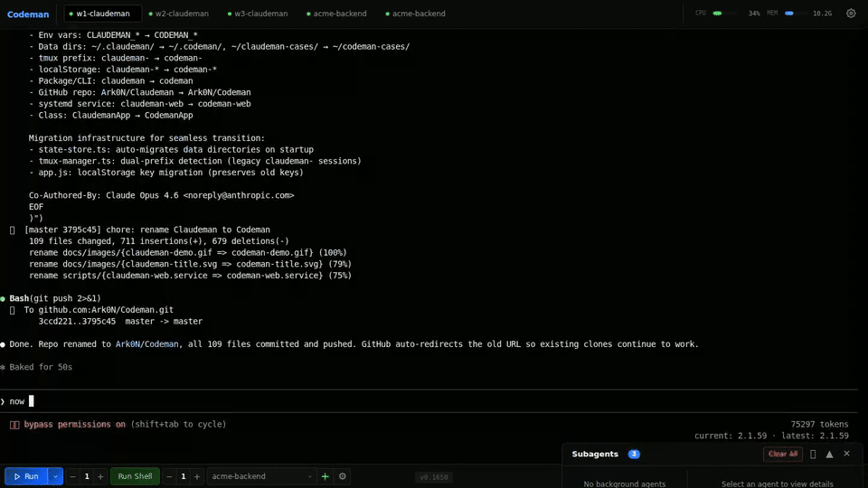This screenshot has height=488, width=868.
Task: Click the Baked for 50s status
Action: tap(41, 367)
